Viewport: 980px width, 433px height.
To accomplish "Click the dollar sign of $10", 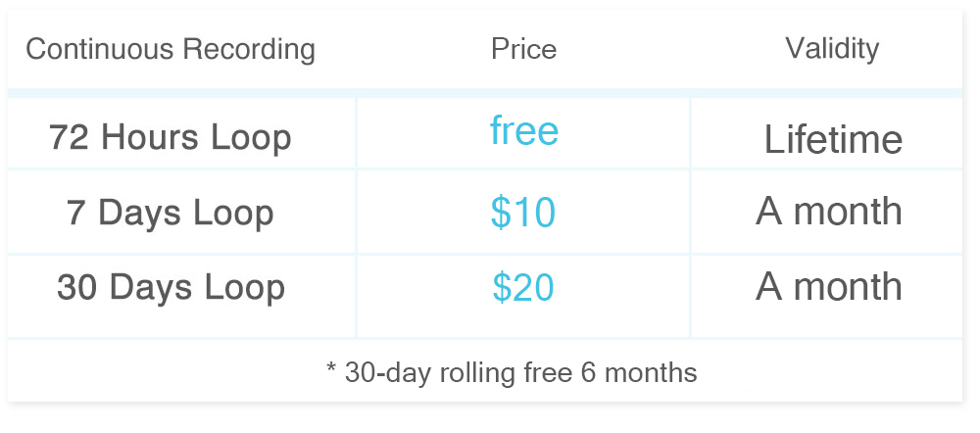I will tap(500, 213).
